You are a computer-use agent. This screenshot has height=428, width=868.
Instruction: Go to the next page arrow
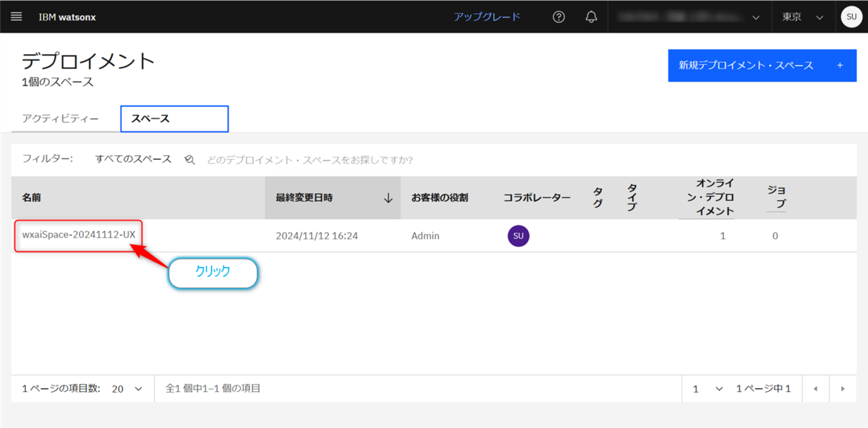843,389
